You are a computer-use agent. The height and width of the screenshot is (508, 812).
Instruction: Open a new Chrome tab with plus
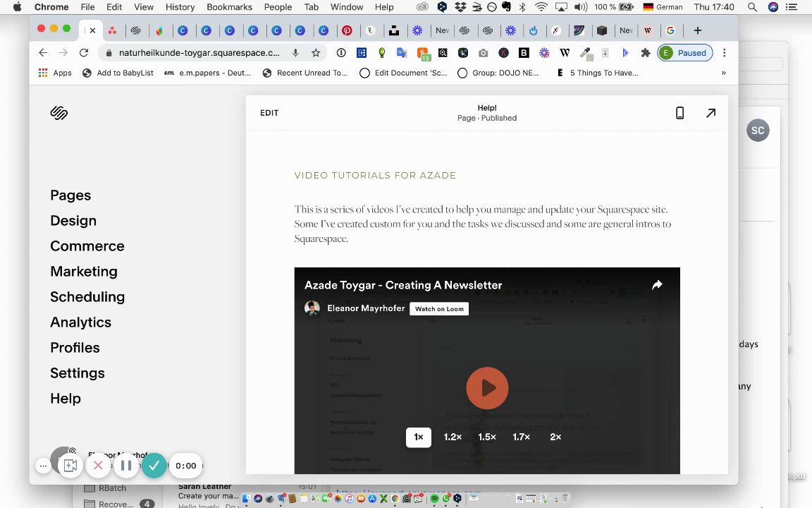click(x=698, y=30)
